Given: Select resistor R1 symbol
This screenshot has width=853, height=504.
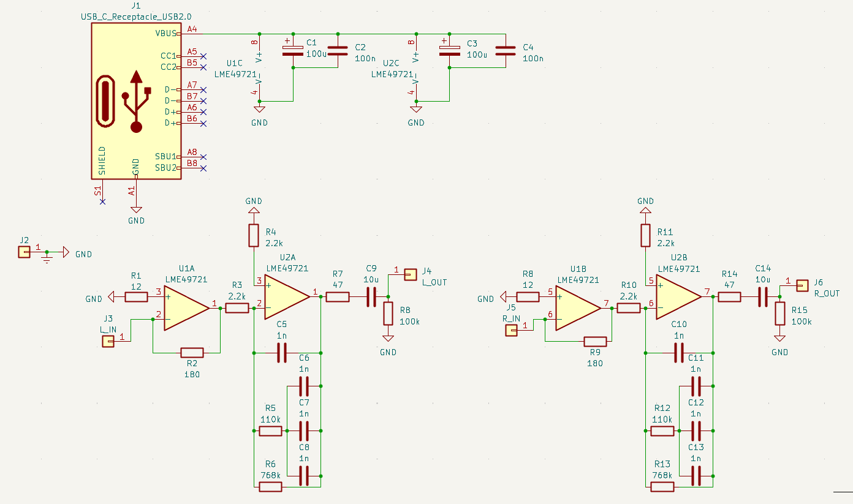Looking at the screenshot, I should 136,297.
